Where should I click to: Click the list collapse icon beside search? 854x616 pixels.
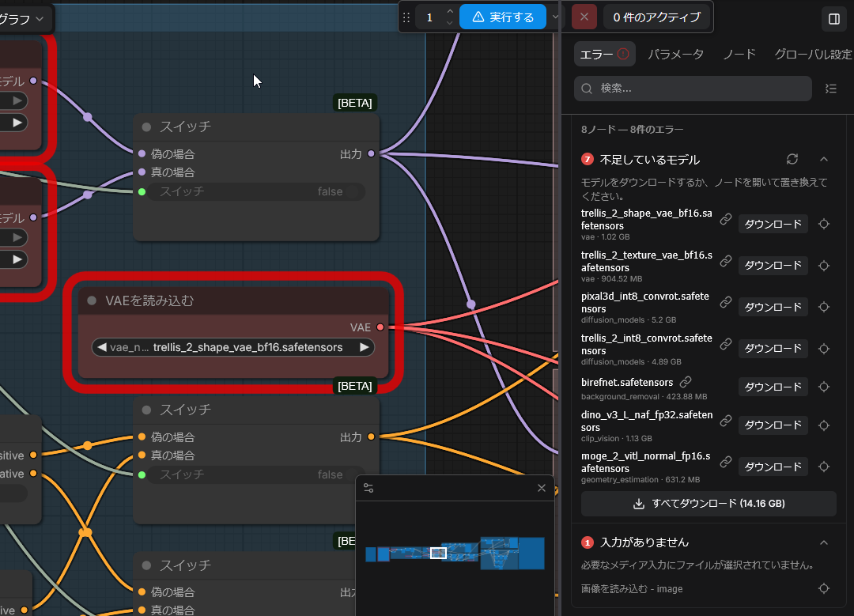point(830,89)
